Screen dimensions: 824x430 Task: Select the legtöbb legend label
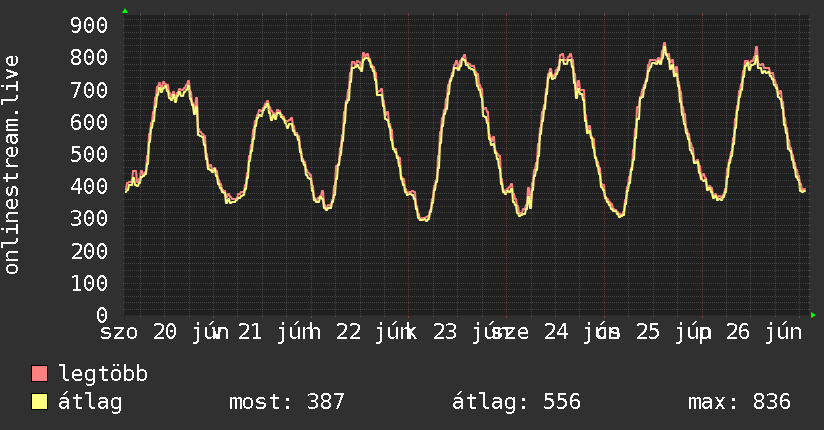point(103,374)
